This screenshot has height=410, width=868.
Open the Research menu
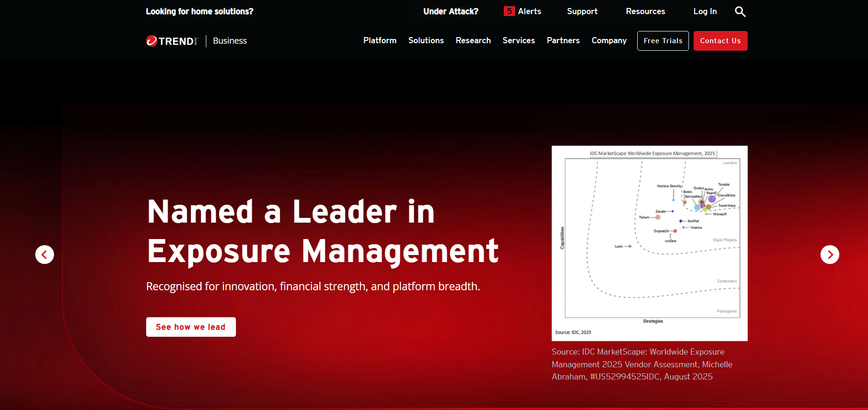coord(473,40)
